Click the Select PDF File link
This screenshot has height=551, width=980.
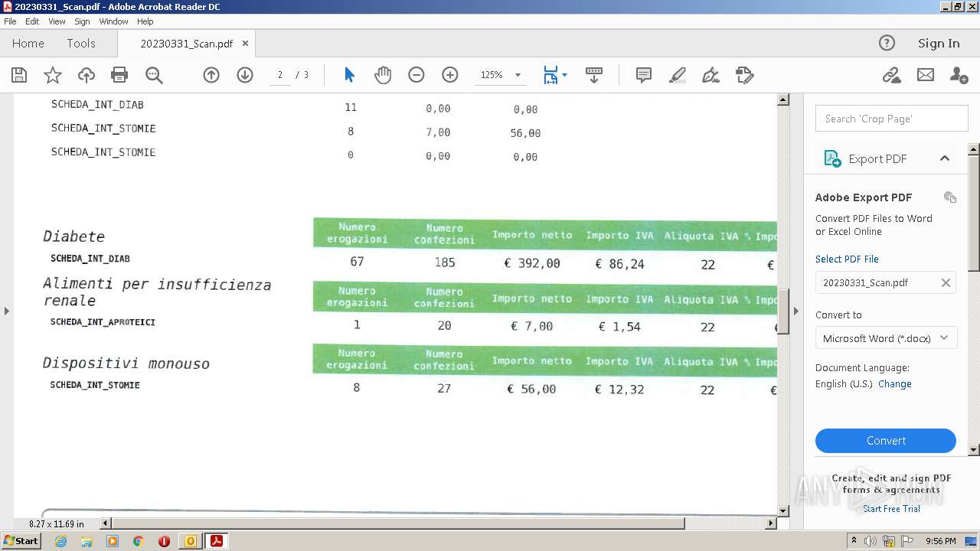[x=847, y=259]
